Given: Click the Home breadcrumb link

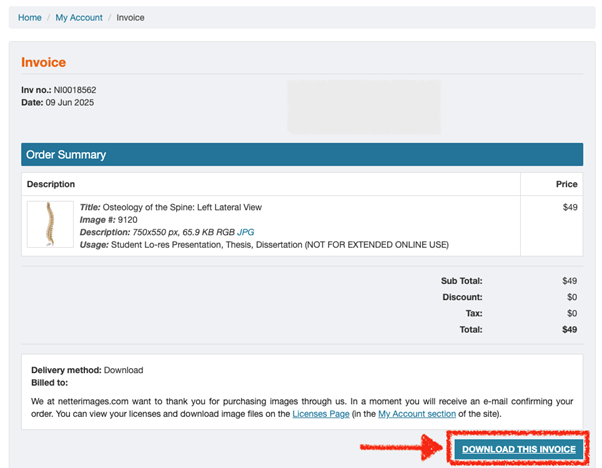Looking at the screenshot, I should [x=29, y=18].
